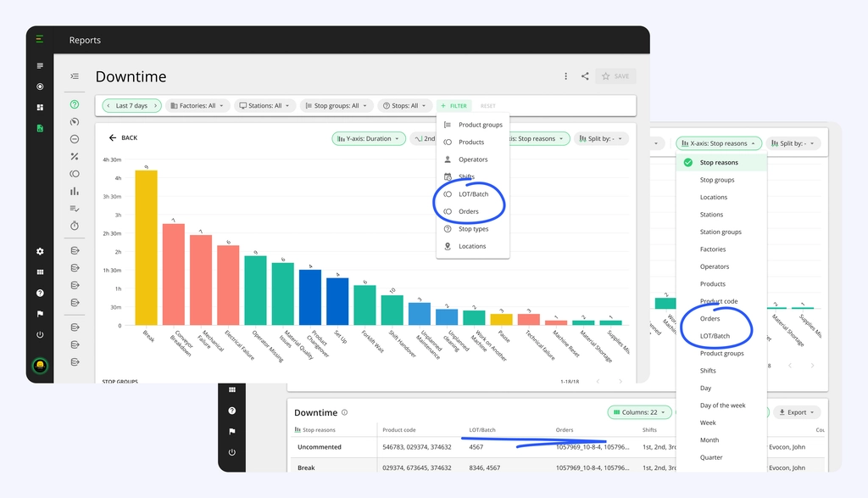Viewport: 868px width, 498px height.
Task: Click the info icon beside Downtime table title
Action: [344, 412]
